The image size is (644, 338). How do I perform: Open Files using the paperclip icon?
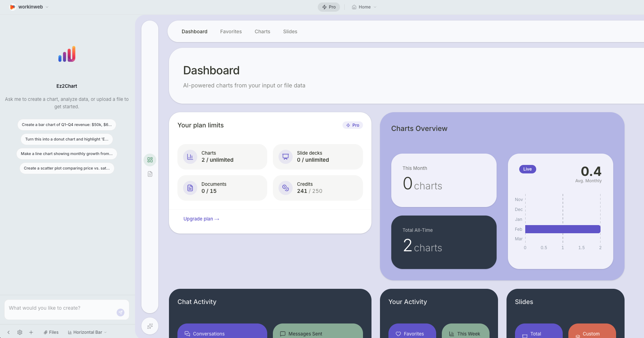51,332
